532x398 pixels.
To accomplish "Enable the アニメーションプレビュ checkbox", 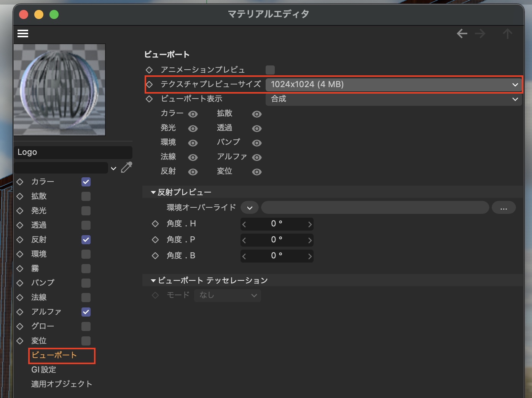I will pos(270,70).
